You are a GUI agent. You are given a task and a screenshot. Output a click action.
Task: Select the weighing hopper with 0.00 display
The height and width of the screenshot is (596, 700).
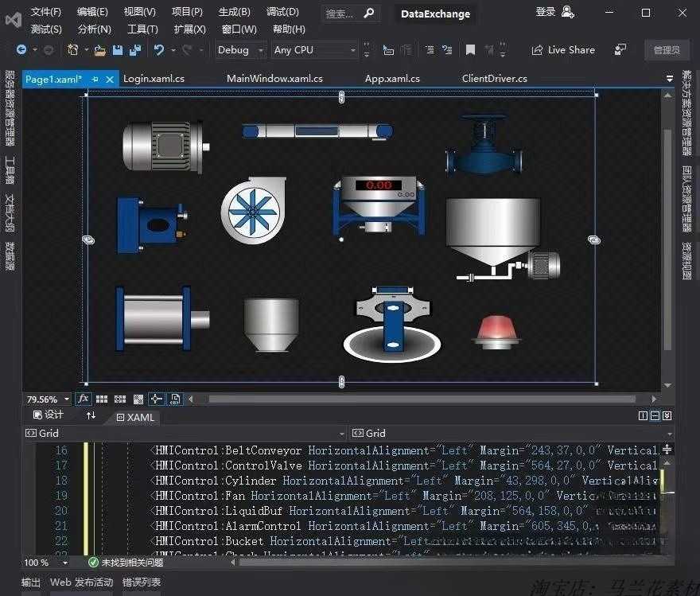(x=379, y=205)
